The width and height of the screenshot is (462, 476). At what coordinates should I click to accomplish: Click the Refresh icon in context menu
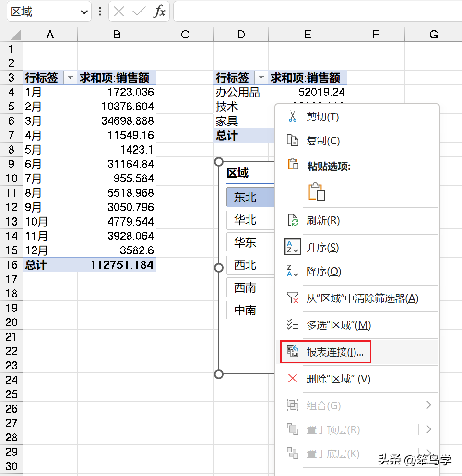(x=293, y=220)
